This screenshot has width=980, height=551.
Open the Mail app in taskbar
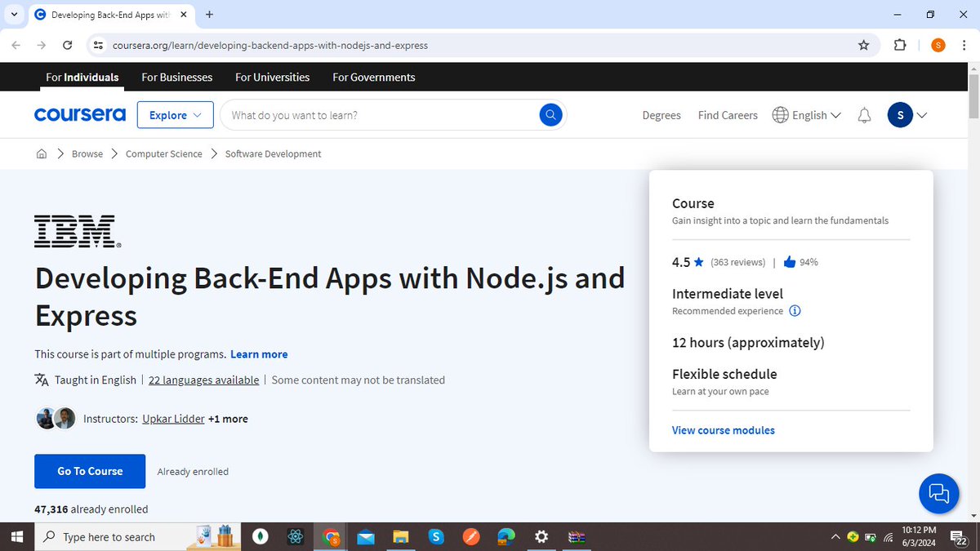tap(365, 536)
